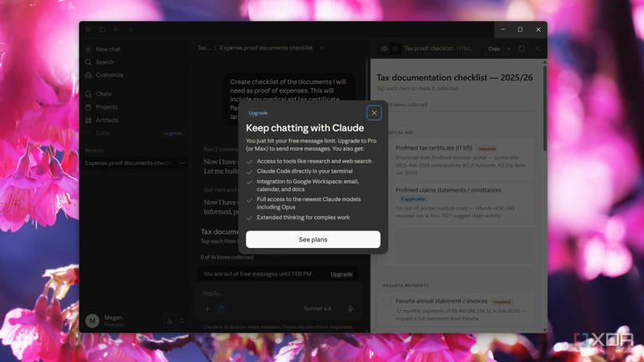Open Search in the sidebar
This screenshot has height=362, width=644.
(104, 62)
